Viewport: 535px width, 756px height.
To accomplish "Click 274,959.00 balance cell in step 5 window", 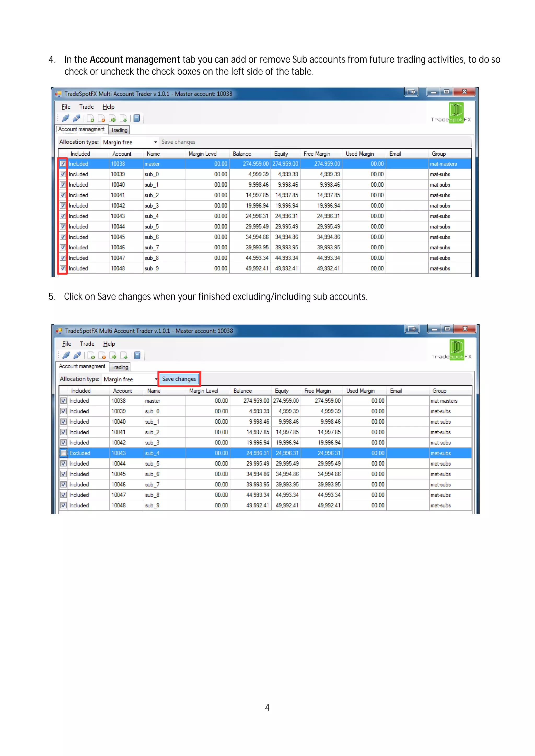I will (x=251, y=401).
